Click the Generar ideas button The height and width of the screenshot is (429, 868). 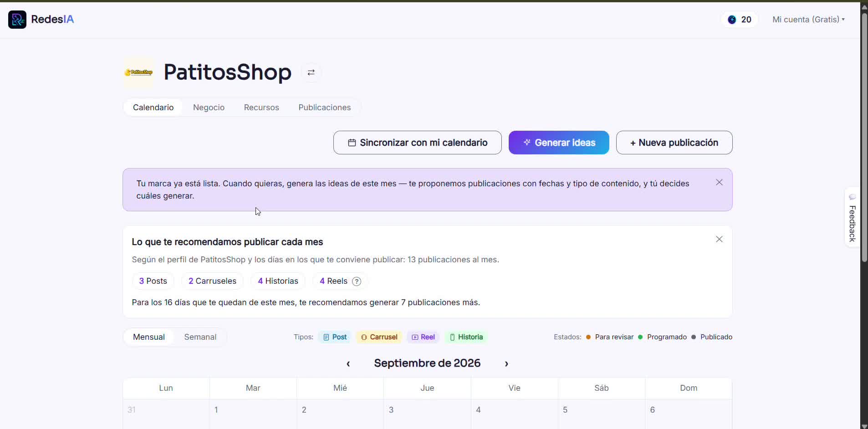[x=559, y=143]
